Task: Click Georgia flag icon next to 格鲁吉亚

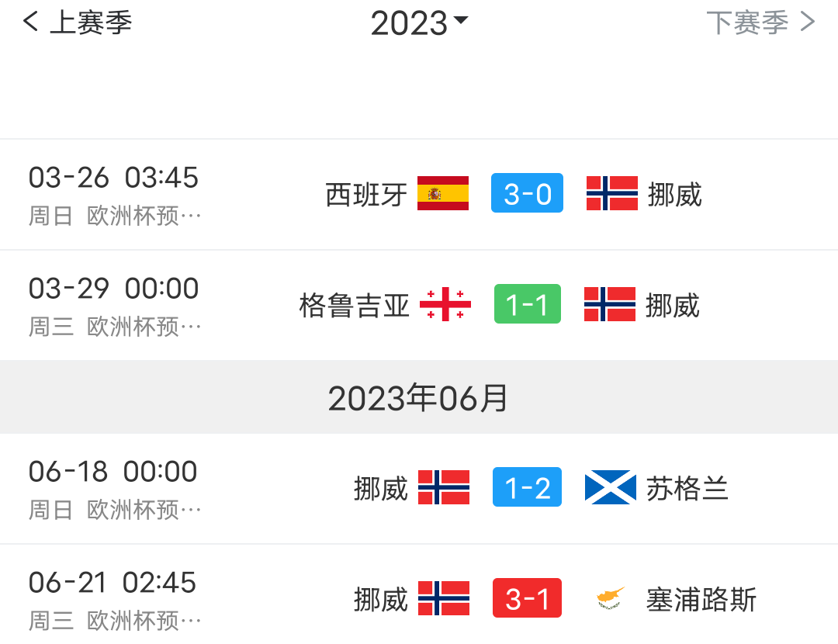Action: pos(445,304)
